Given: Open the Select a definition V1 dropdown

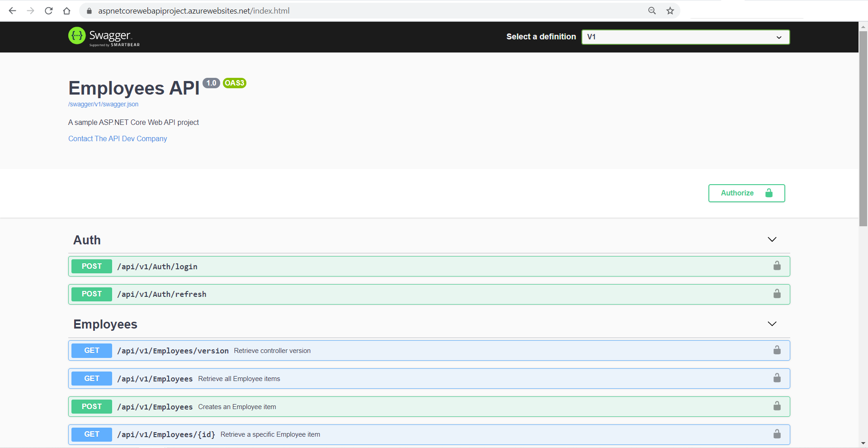Looking at the screenshot, I should click(685, 37).
